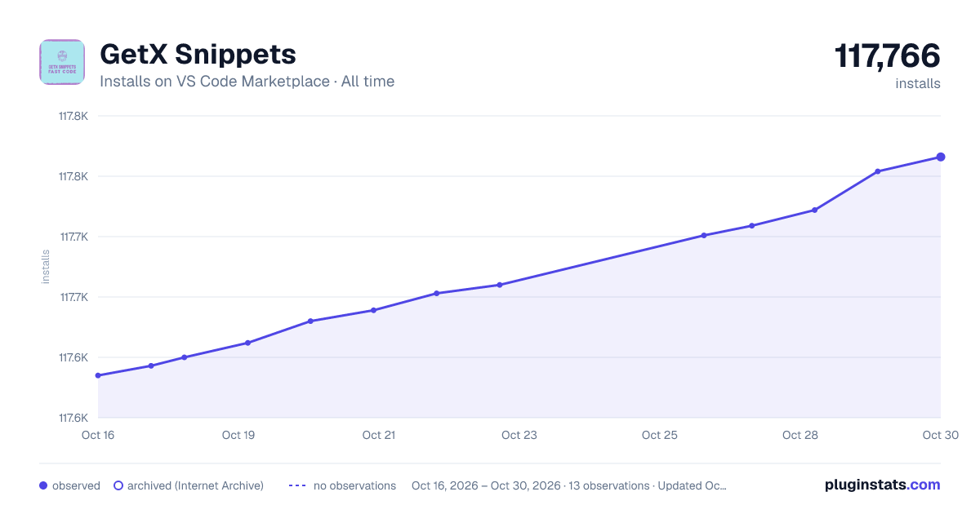Image resolution: width=980 pixels, height=514 pixels.
Task: Click the Oct 16 first data point
Action: 98,375
